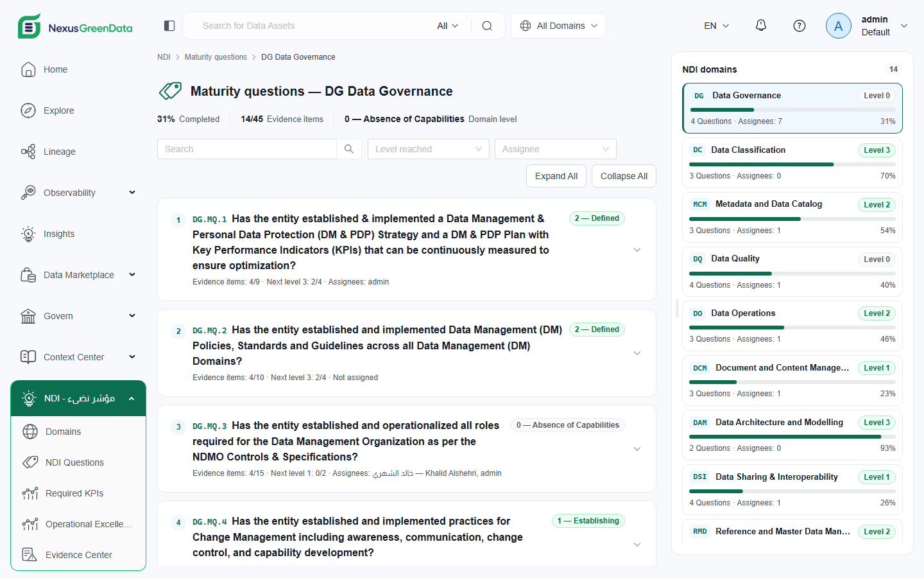Open the Assignee filter dropdown
Screen dimensions: 924x578
coord(556,149)
